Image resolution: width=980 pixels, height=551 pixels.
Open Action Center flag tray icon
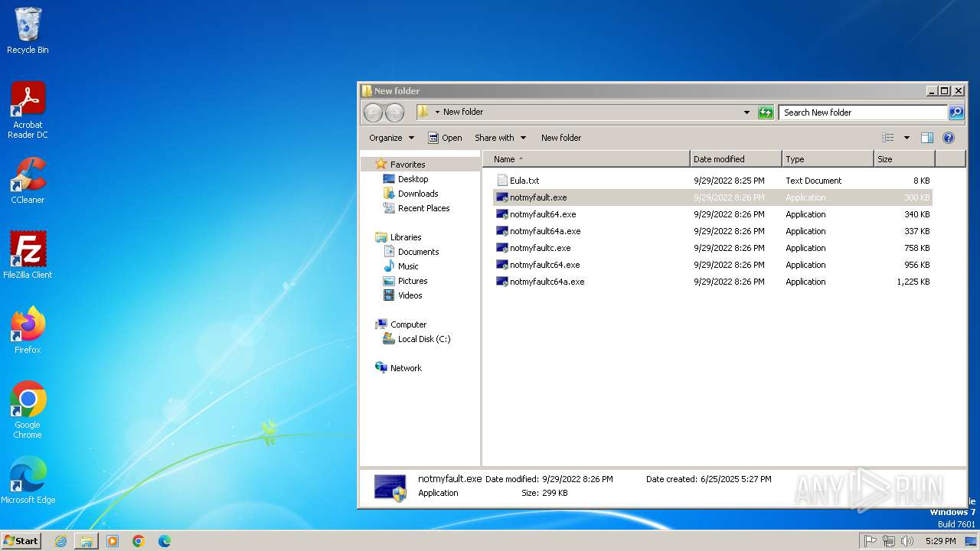[x=871, y=541]
